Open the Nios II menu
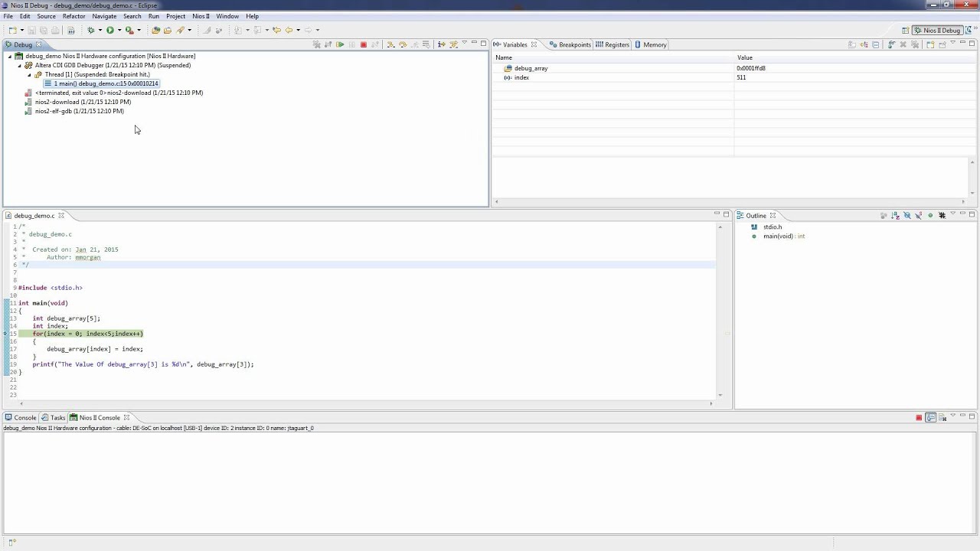Screen dimensions: 980x551 [x=201, y=16]
